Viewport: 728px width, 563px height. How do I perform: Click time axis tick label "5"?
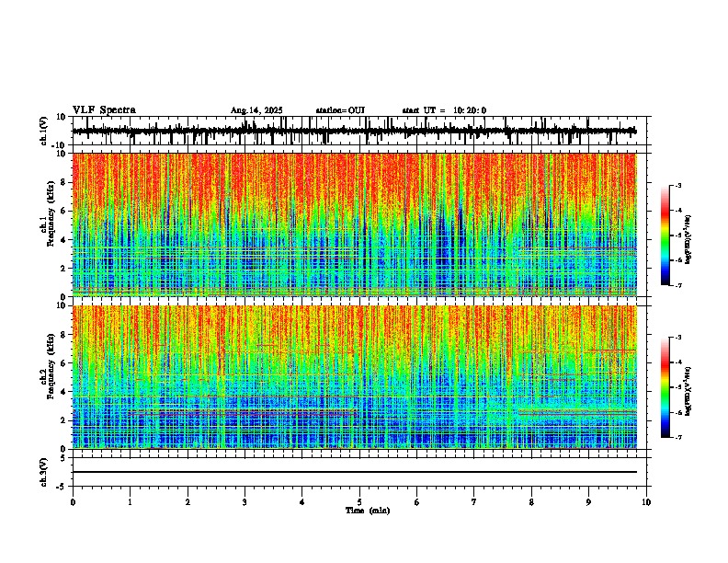(x=359, y=502)
